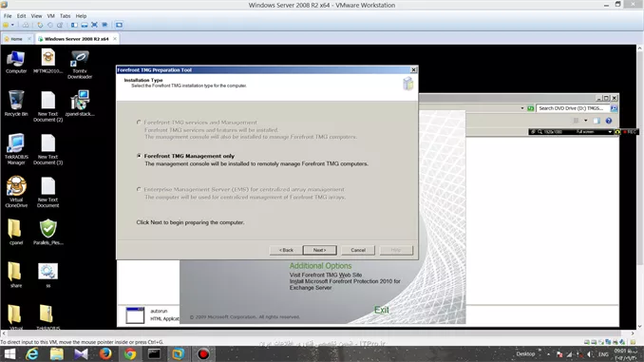Click VMware revert snapshot icon
Screen dimensions: 644x362
(49, 25)
